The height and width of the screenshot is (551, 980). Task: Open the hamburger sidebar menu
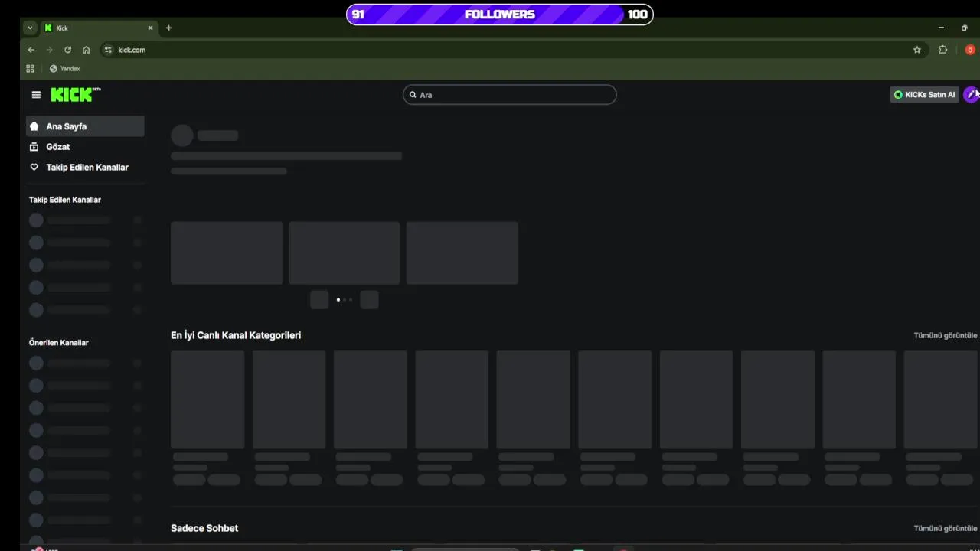[x=36, y=95]
